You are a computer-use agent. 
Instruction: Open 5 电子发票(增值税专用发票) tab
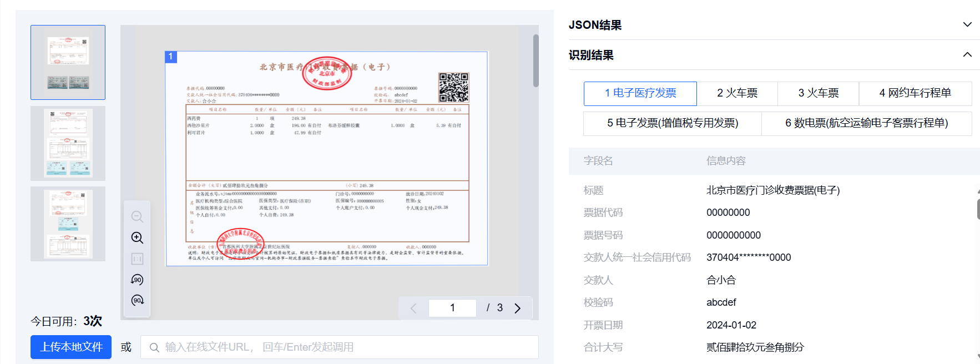coord(673,123)
